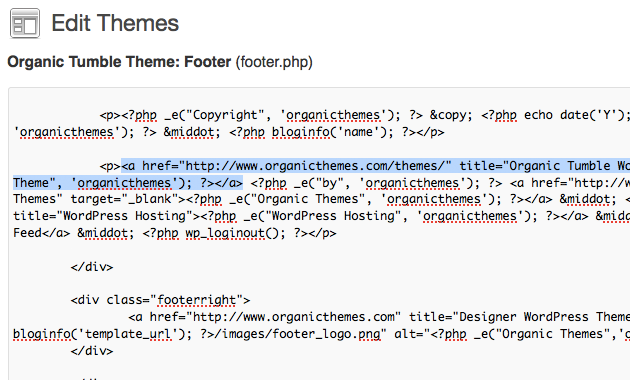
Task: Click the Edit Themes page icon
Action: tap(25, 24)
